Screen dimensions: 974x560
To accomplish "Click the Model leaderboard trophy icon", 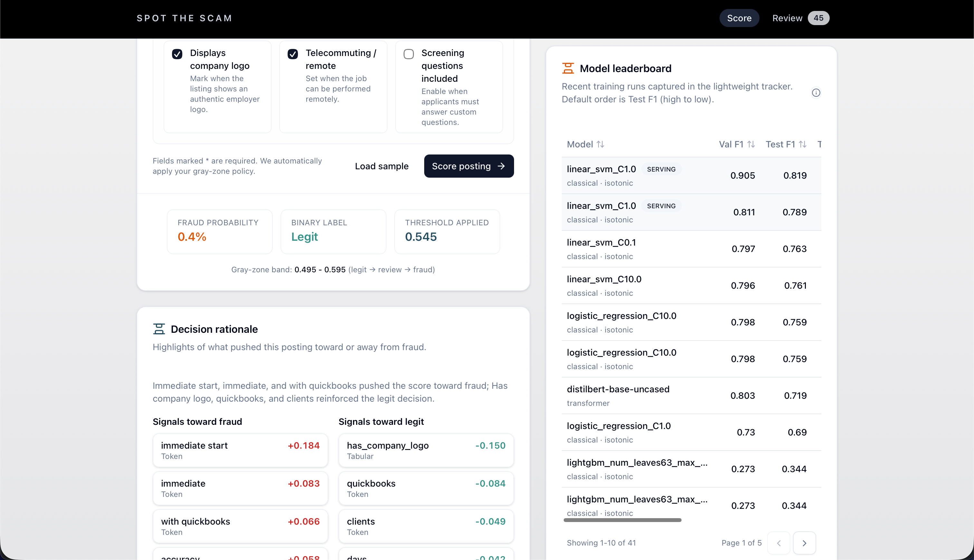I will click(x=568, y=69).
